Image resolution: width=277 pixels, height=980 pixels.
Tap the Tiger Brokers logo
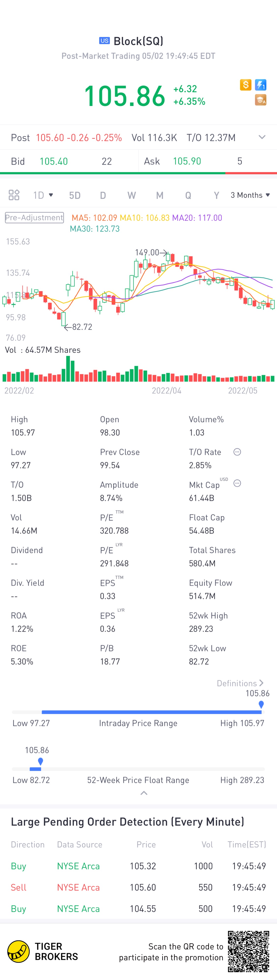pyautogui.click(x=43, y=951)
